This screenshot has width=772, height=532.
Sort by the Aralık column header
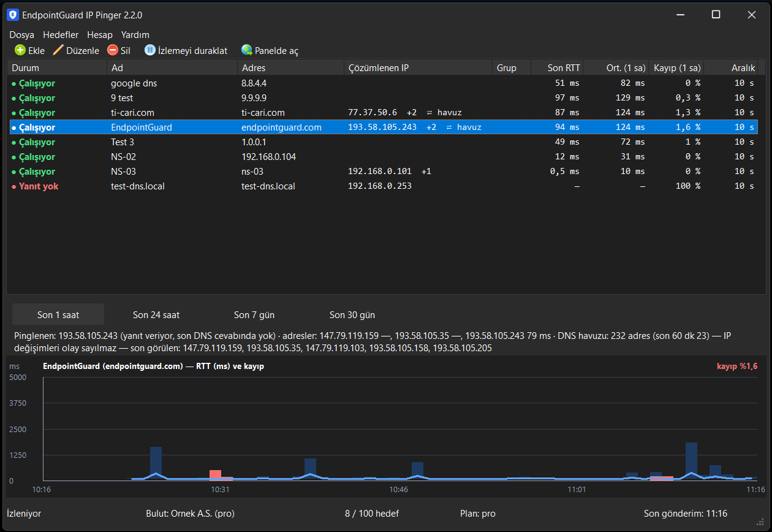731,68
